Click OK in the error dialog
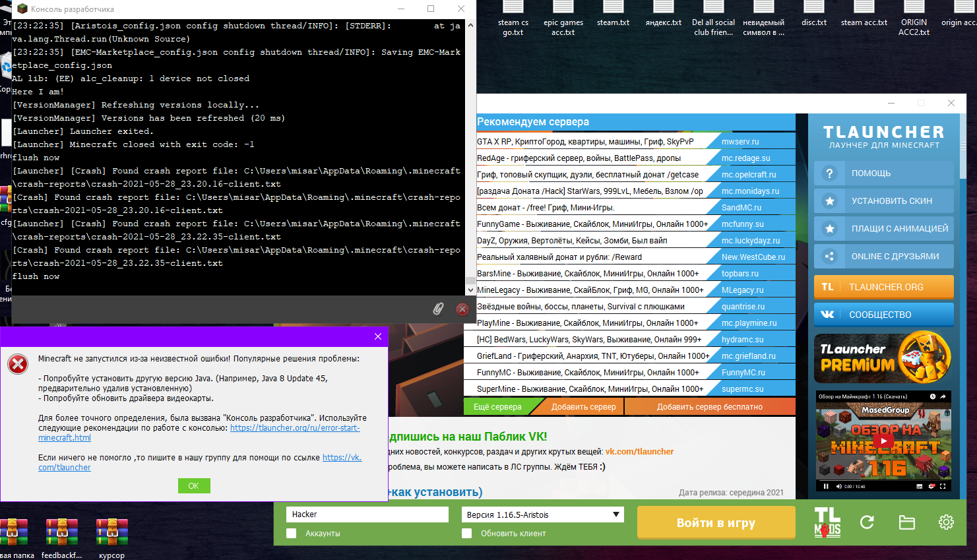The height and width of the screenshot is (560, 977). pos(194,485)
